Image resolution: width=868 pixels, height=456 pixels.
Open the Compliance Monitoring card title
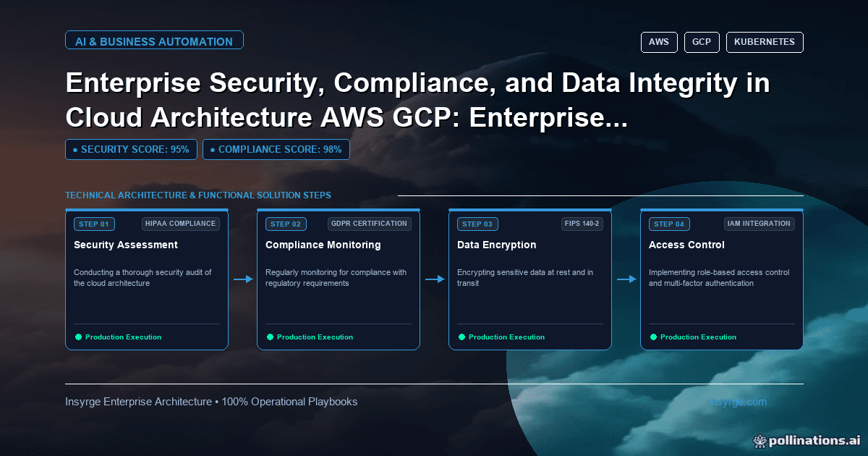pyautogui.click(x=323, y=245)
